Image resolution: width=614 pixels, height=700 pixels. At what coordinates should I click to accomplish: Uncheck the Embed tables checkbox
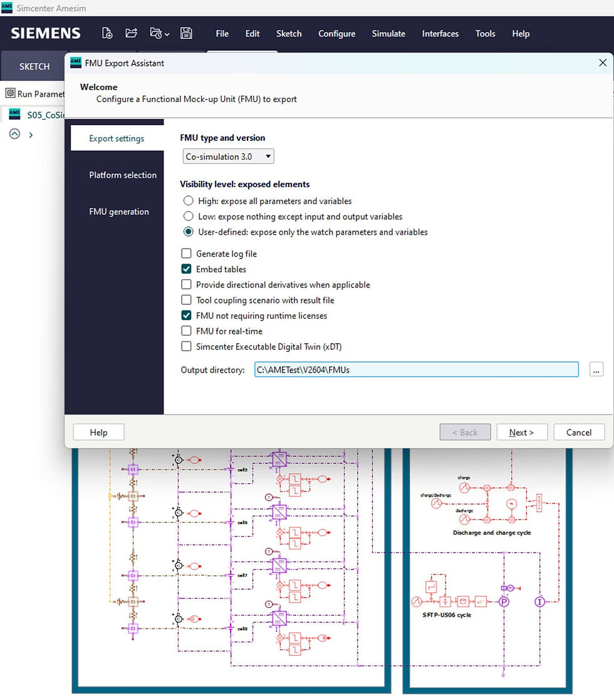coord(186,269)
